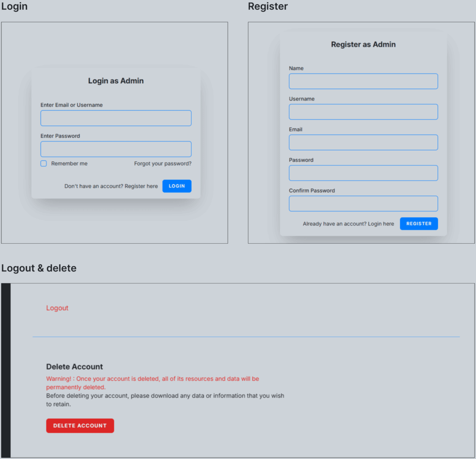Click the Email field in register form
Image resolution: width=476 pixels, height=459 pixels.
click(x=363, y=143)
